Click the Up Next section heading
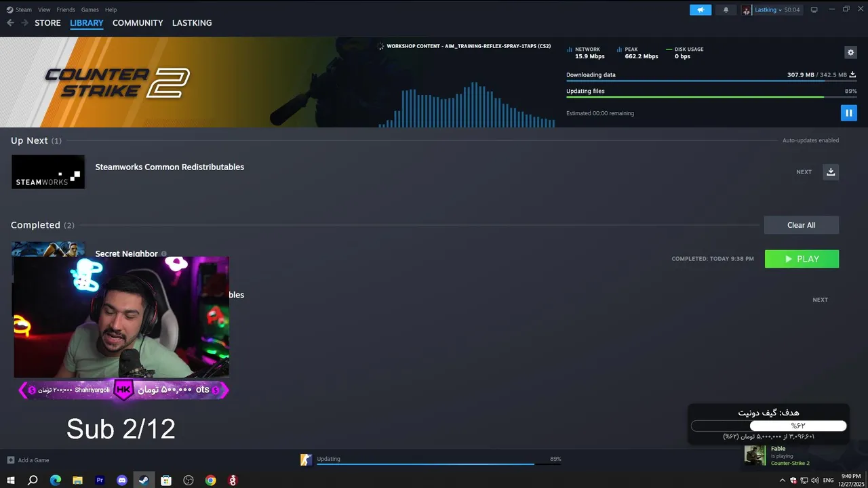The width and height of the screenshot is (868, 488). click(36, 140)
